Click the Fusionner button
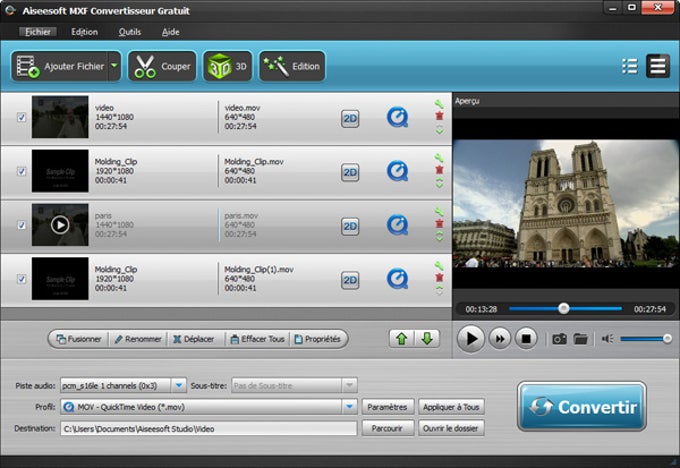Image resolution: width=680 pixels, height=468 pixels. tap(79, 339)
